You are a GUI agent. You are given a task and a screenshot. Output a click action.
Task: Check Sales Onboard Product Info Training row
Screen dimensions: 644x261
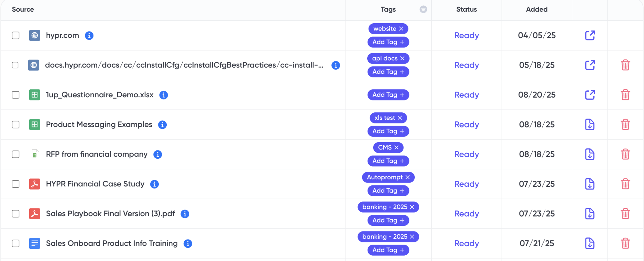(x=16, y=243)
